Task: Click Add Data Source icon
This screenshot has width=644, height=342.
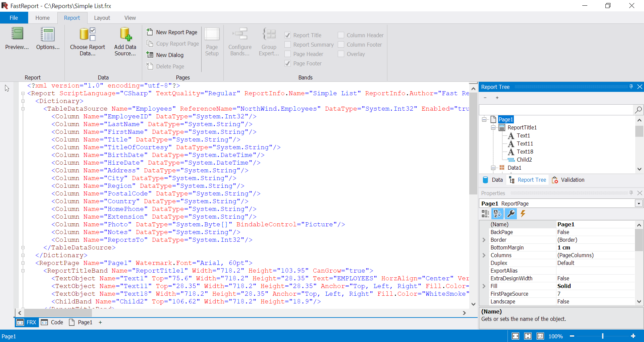Action: click(125, 35)
